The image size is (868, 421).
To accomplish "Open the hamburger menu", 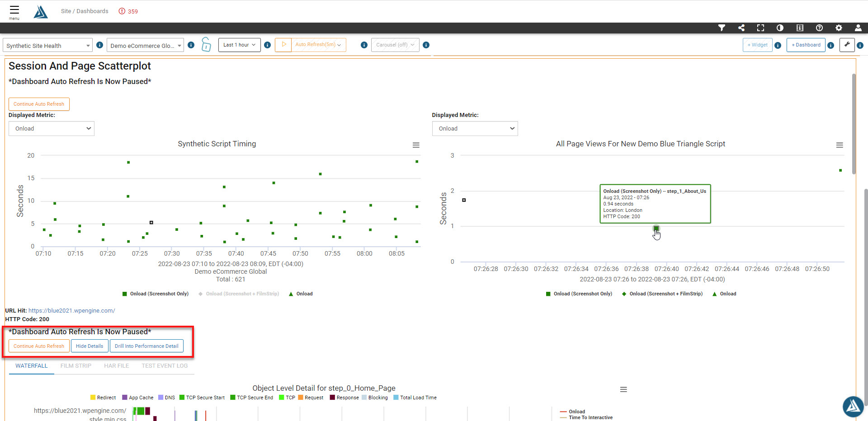I will pyautogui.click(x=14, y=12).
